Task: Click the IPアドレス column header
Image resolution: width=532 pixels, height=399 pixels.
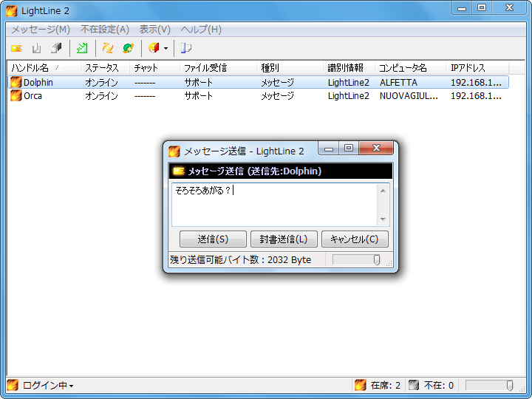Action: tap(477, 68)
